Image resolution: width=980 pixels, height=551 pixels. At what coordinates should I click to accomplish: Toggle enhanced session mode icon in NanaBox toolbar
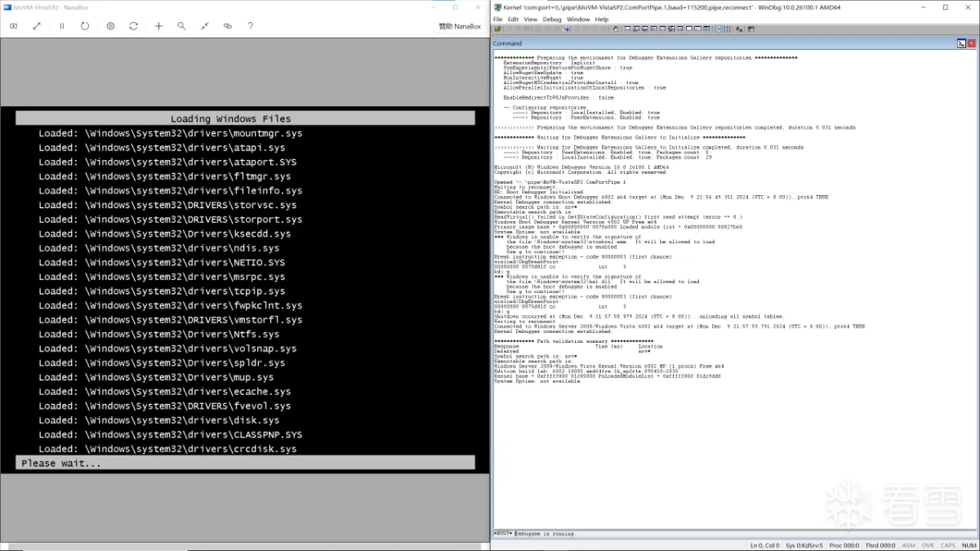pos(13,26)
